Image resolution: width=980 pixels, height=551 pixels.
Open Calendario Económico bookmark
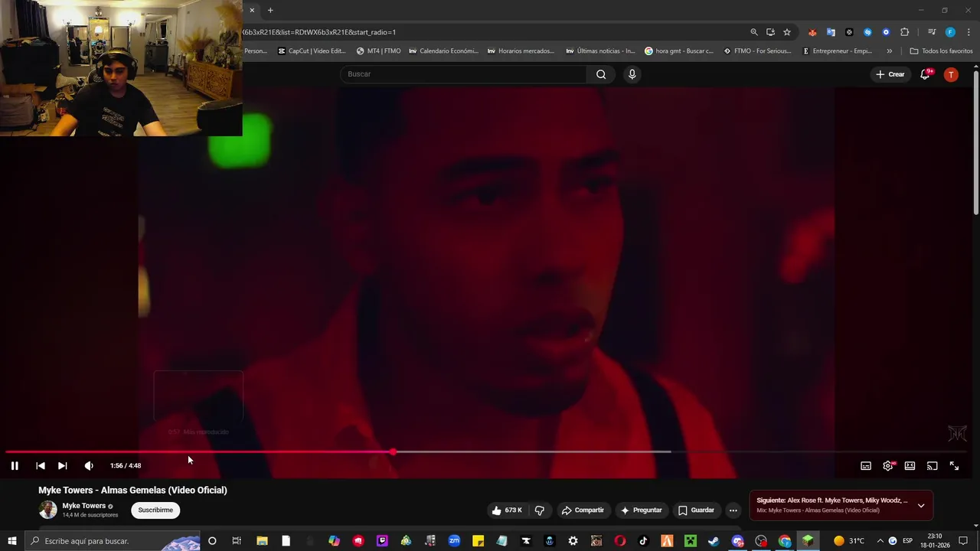tap(443, 51)
